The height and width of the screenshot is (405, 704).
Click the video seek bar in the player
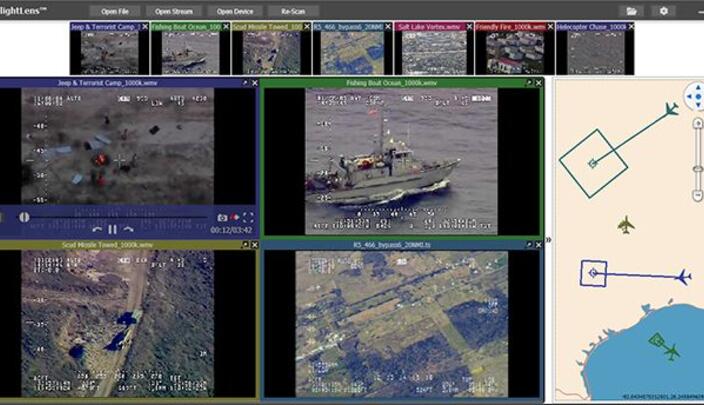[x=120, y=217]
